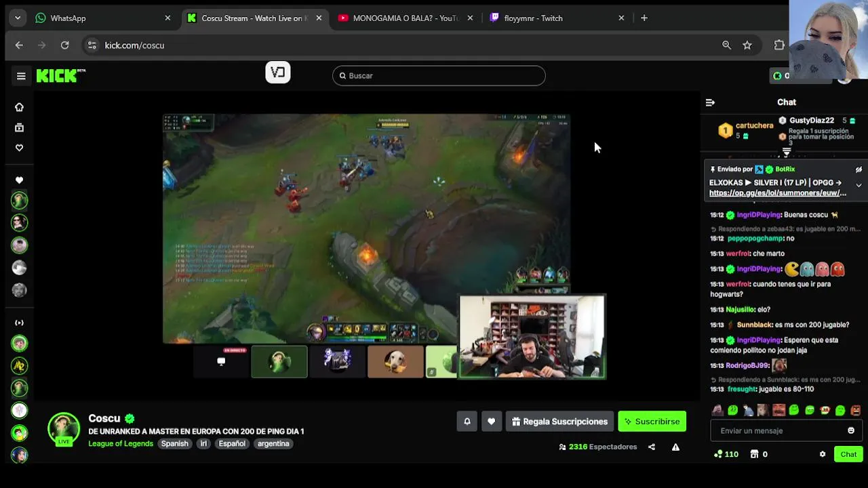The height and width of the screenshot is (488, 868).
Task: Open browser extensions puzzle icon
Action: [x=779, y=45]
